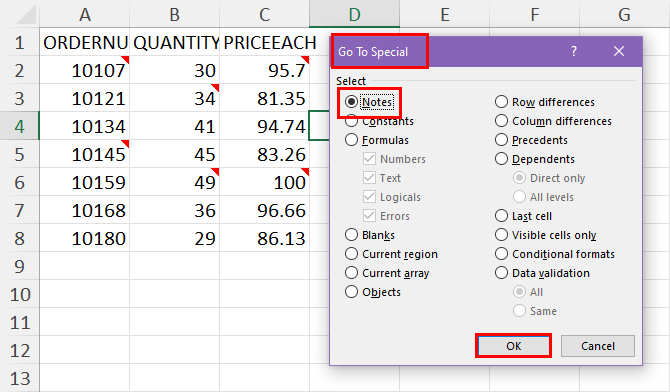
Task: Select price cell with value 96.66
Action: click(264, 210)
